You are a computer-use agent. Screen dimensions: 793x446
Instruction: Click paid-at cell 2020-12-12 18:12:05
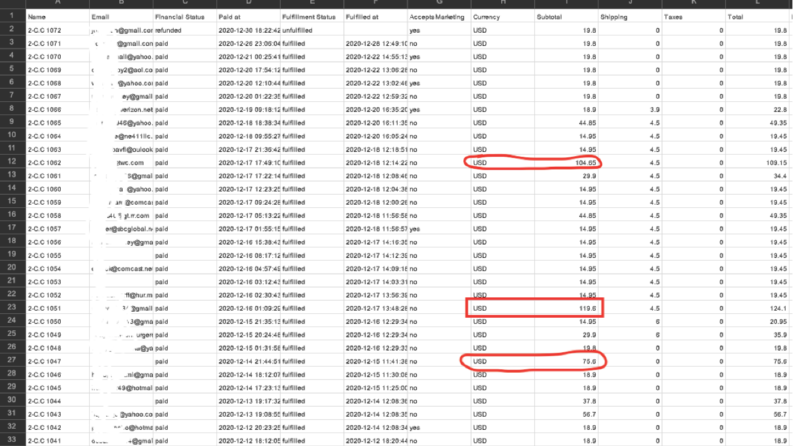[248, 440]
